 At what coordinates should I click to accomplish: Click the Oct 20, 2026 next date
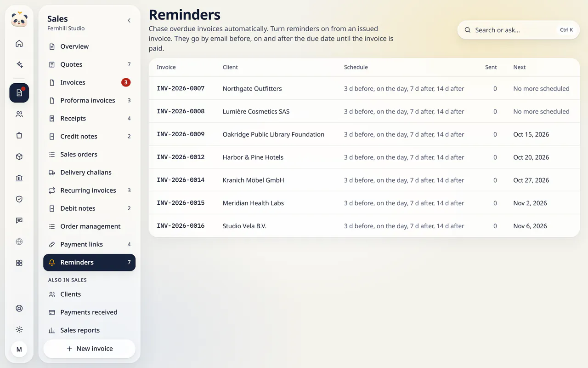pyautogui.click(x=531, y=157)
